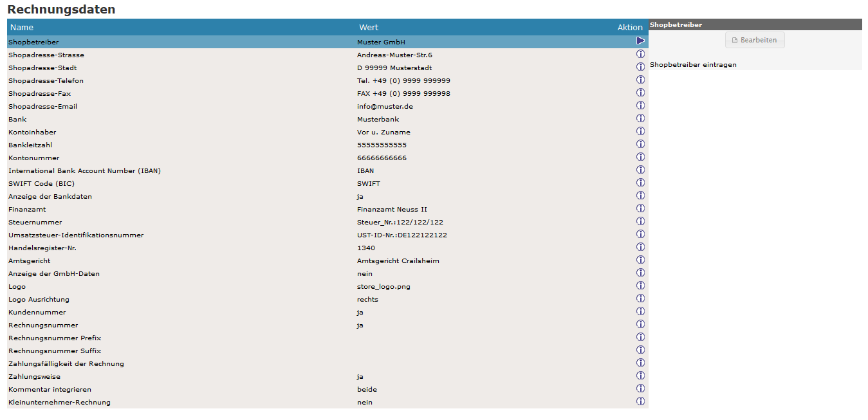
Task: Select 'International Bank Account Number (IBAN)' row name
Action: click(x=84, y=170)
